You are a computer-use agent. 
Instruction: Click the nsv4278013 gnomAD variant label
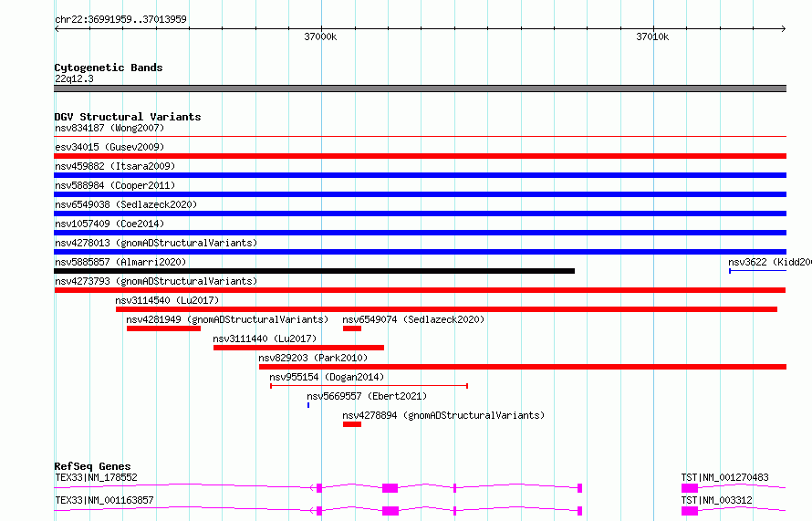click(x=156, y=243)
